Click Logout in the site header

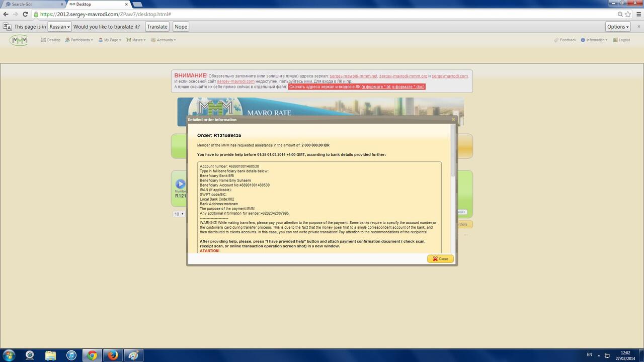coord(622,40)
